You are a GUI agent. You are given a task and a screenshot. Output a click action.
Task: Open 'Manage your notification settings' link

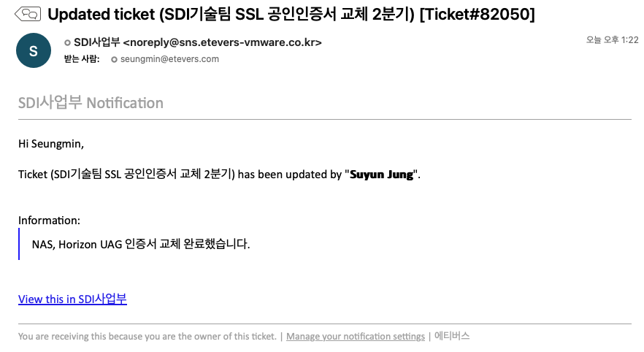point(356,337)
